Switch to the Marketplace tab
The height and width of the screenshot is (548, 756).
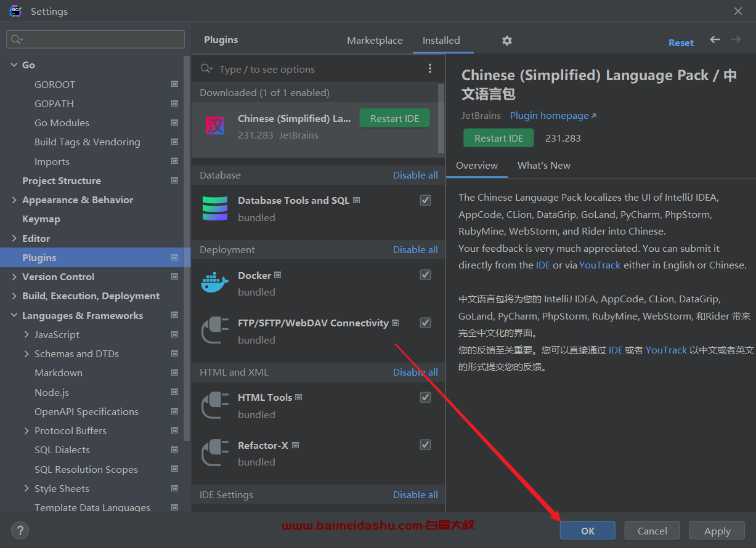(x=375, y=40)
